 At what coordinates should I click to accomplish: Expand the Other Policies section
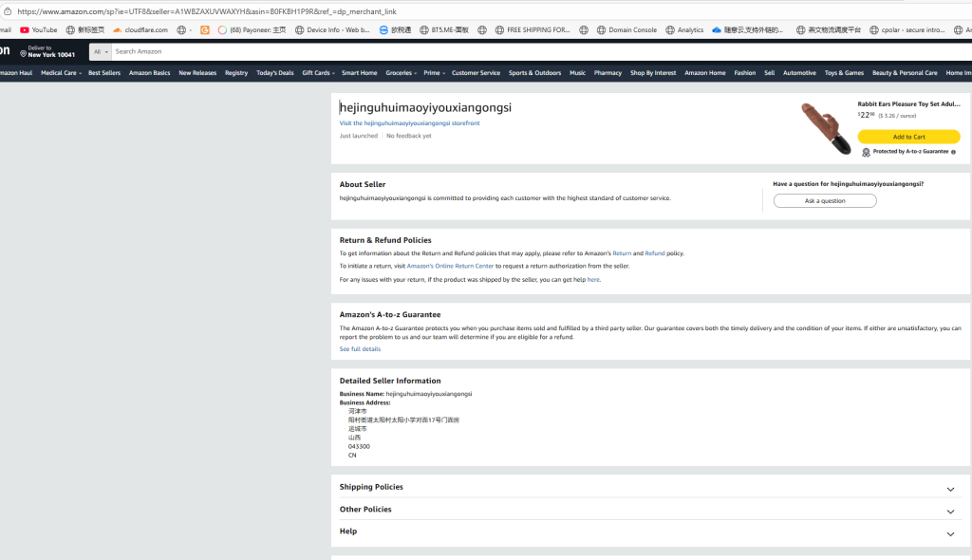click(x=950, y=512)
